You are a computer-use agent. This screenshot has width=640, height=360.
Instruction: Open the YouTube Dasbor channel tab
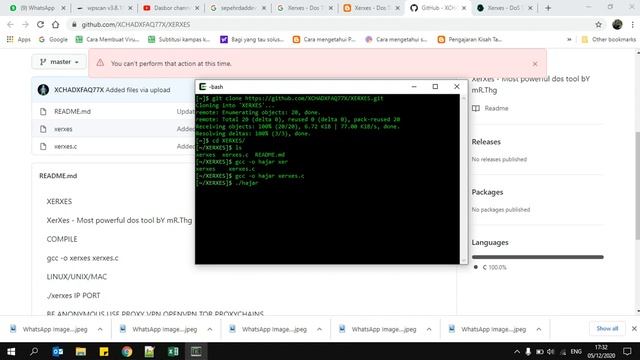tap(170, 8)
